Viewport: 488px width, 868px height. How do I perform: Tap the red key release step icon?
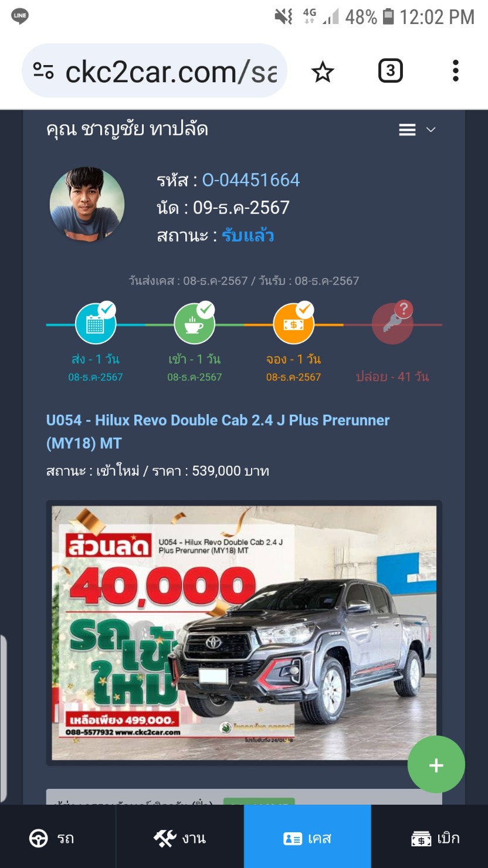(392, 324)
